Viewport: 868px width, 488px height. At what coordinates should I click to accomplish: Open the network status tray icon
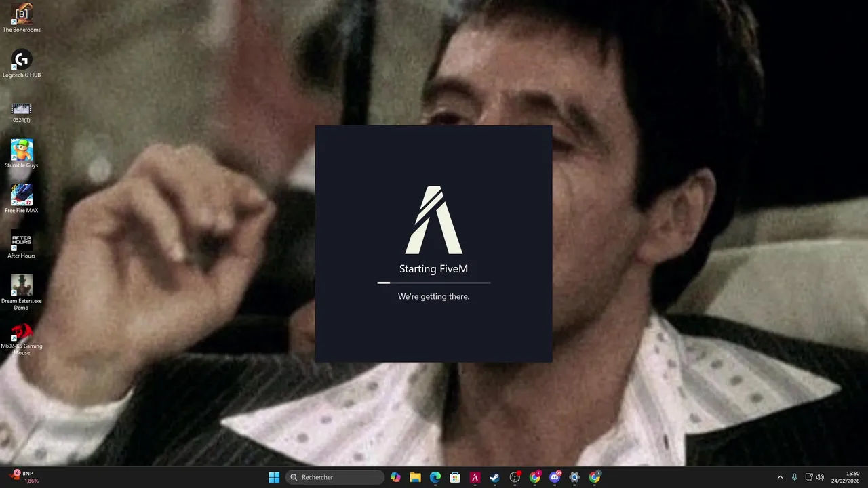coord(810,477)
